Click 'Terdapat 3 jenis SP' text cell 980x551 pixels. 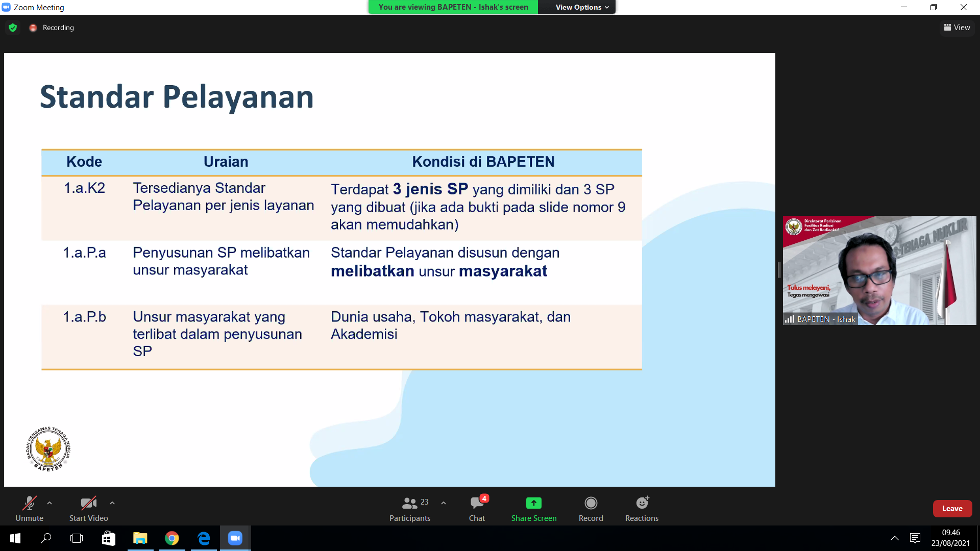478,207
